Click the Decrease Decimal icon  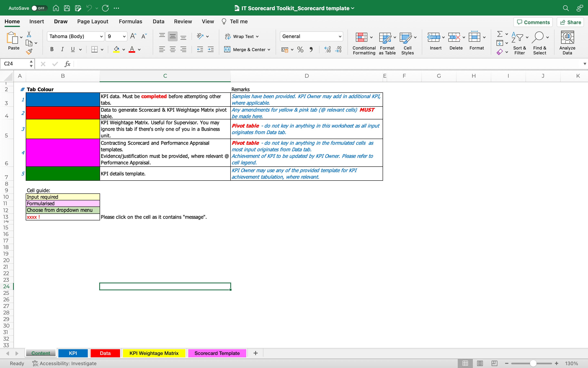click(338, 50)
